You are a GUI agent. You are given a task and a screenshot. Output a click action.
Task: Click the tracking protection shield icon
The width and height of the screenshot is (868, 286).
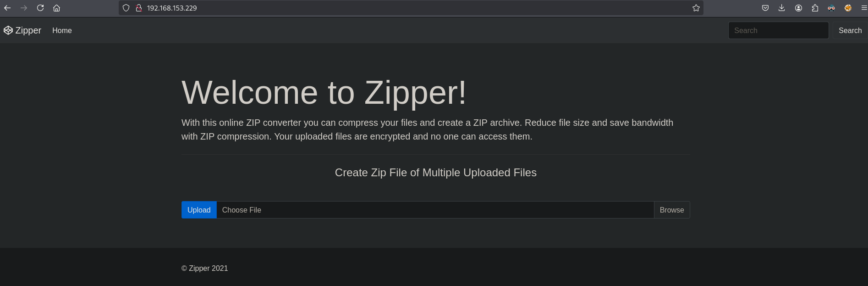pyautogui.click(x=126, y=8)
